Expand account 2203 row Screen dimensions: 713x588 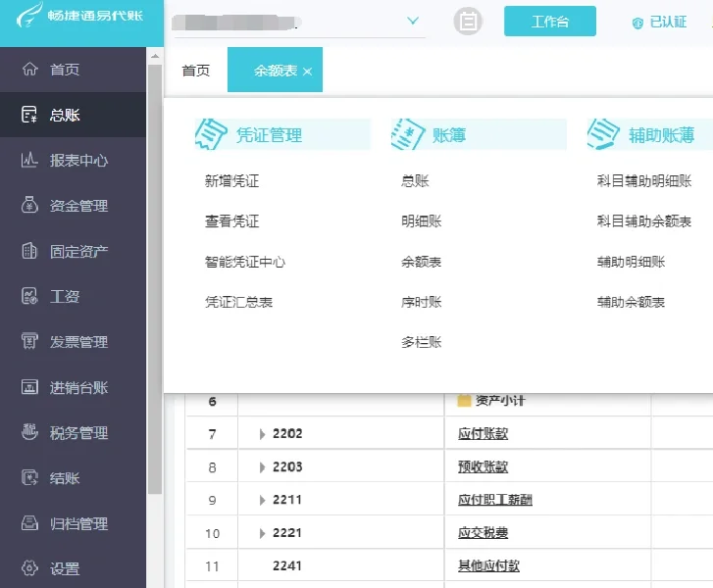coord(262,467)
